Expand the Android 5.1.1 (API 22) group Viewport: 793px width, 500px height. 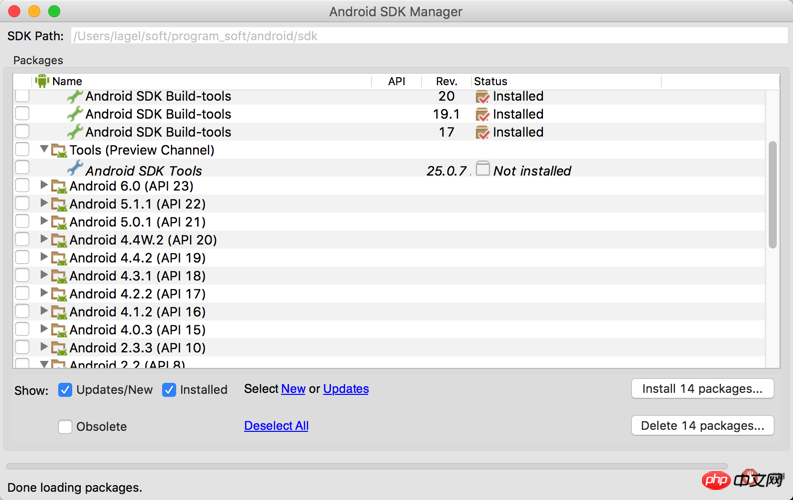[44, 204]
